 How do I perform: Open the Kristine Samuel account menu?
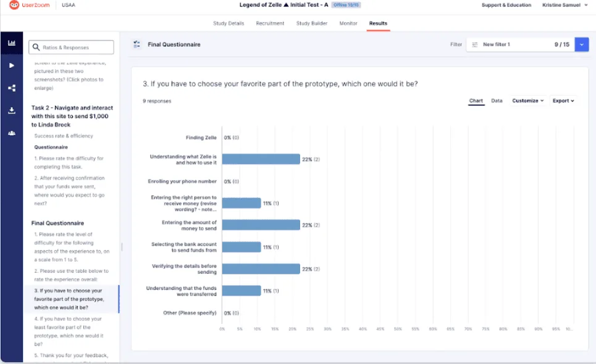565,5
